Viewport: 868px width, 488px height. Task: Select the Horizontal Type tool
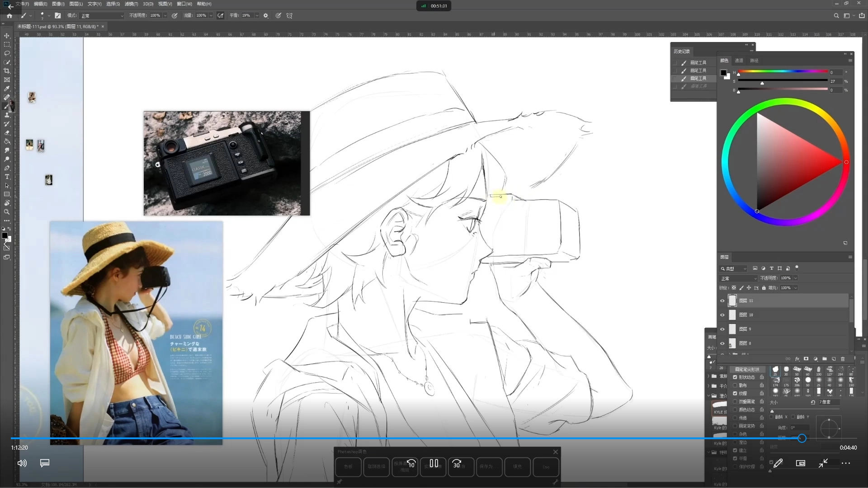click(7, 177)
